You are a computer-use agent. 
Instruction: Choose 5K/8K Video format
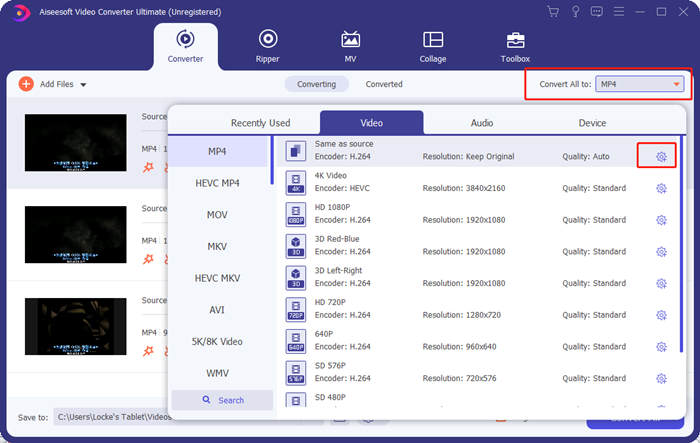[x=217, y=342]
